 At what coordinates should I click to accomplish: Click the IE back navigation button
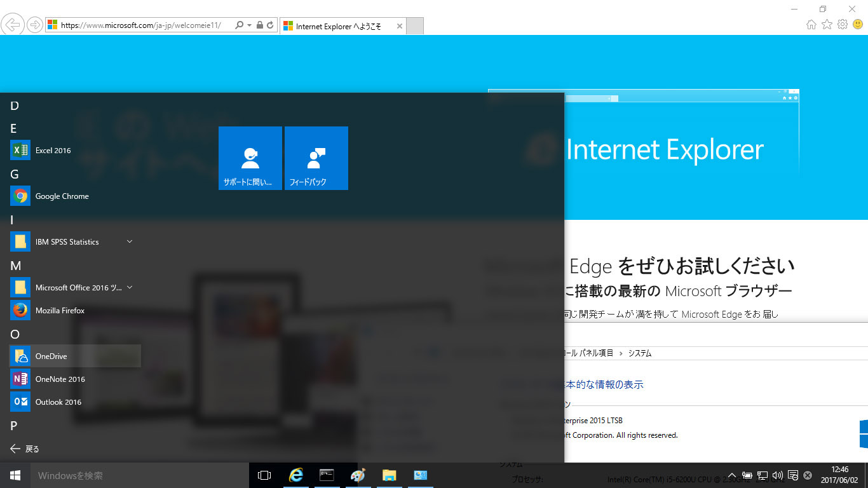click(x=13, y=25)
